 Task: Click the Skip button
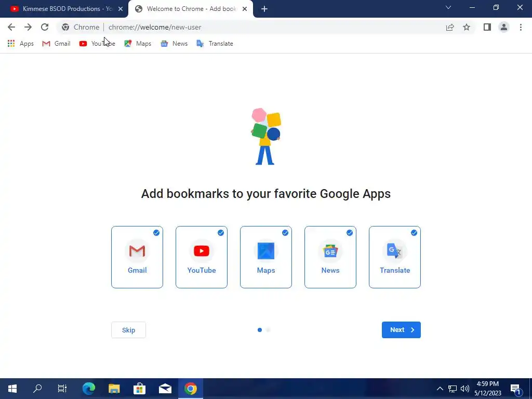click(129, 330)
